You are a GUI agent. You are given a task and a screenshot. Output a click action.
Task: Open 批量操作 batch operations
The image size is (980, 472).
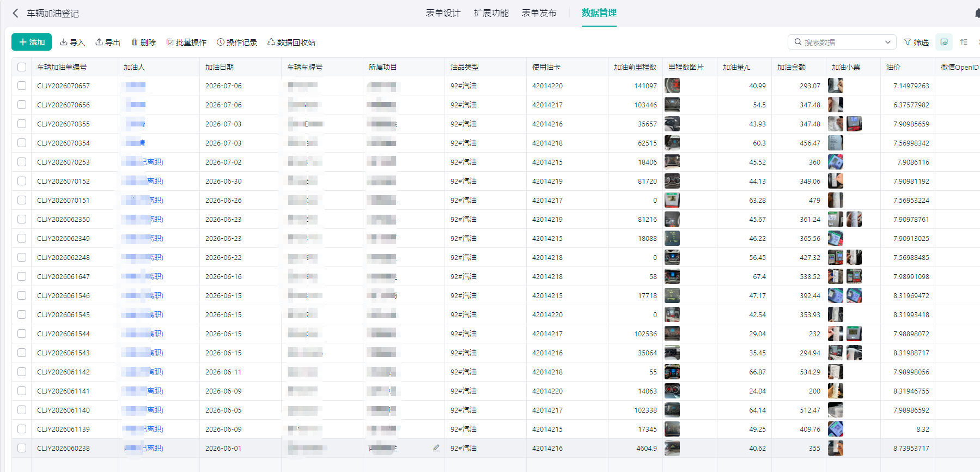coord(186,42)
